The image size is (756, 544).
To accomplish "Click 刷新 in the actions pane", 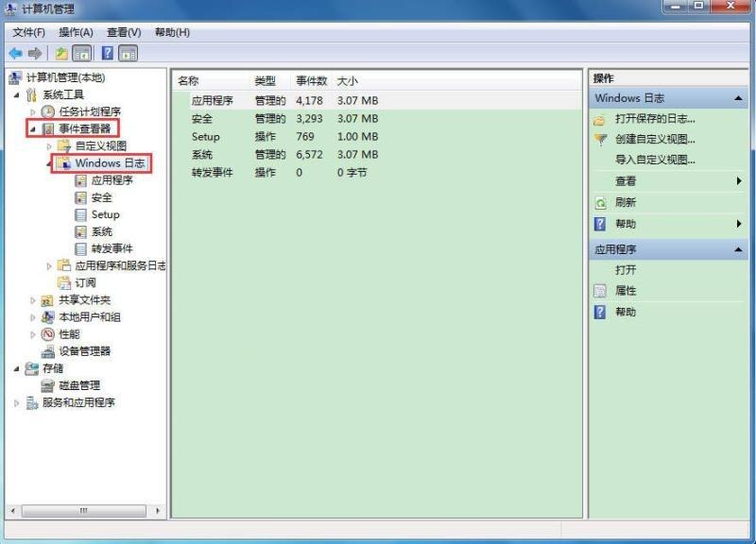I will tap(626, 202).
